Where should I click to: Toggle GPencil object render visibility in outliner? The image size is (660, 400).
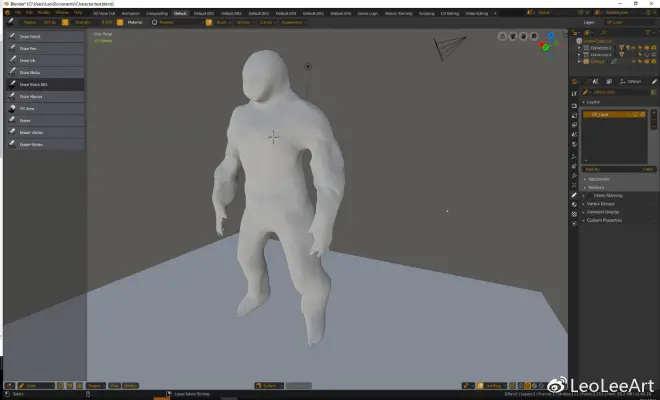tap(654, 61)
